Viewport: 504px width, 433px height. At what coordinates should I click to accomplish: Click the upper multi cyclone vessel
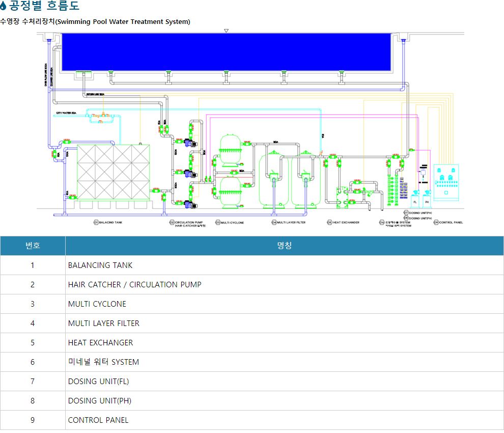coord(230,151)
